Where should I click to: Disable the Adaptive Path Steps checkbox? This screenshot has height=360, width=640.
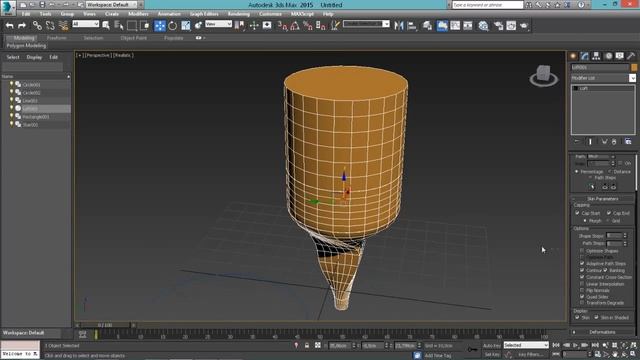582,264
